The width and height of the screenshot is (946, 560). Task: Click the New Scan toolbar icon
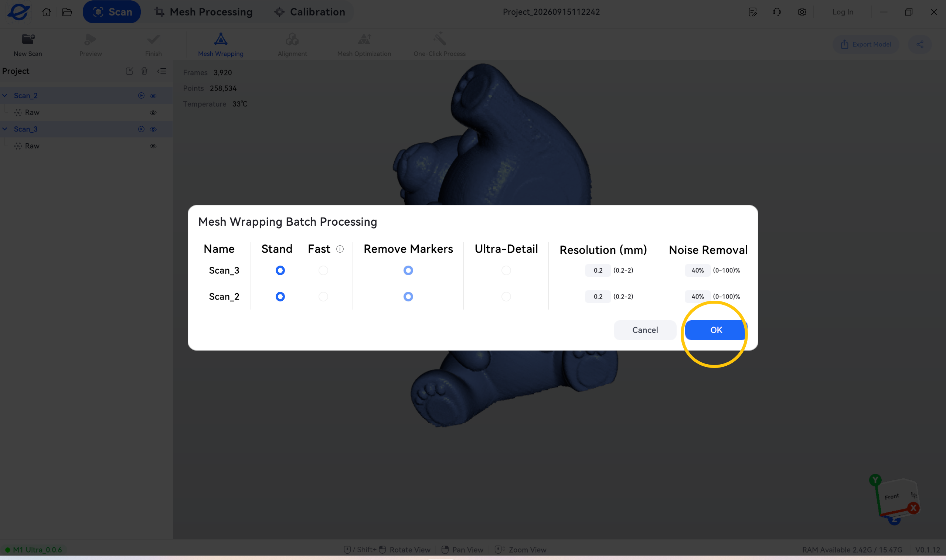pyautogui.click(x=28, y=39)
